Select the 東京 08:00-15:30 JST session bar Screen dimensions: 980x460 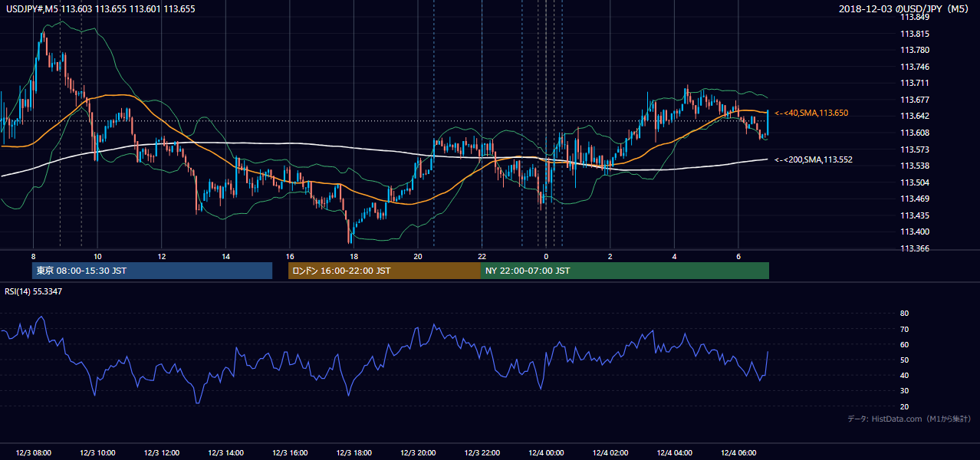click(x=152, y=271)
